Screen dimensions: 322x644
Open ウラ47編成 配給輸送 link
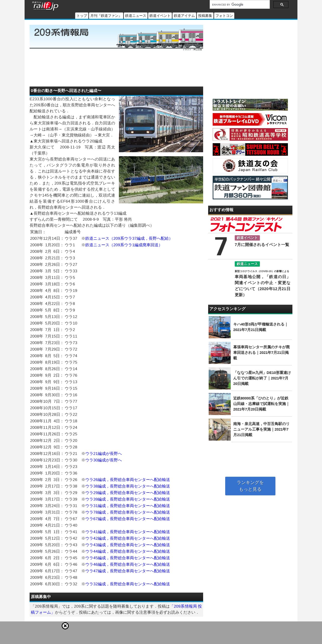point(128,571)
